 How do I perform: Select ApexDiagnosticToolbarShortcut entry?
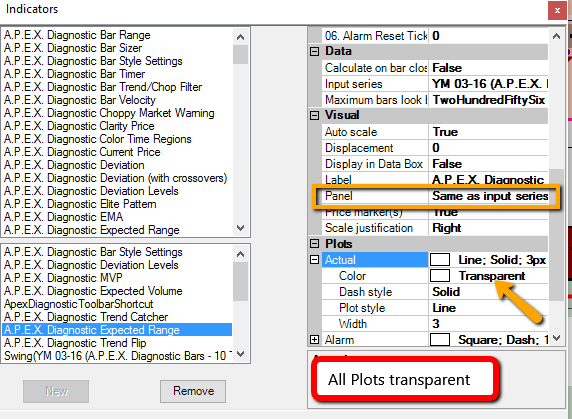point(78,304)
